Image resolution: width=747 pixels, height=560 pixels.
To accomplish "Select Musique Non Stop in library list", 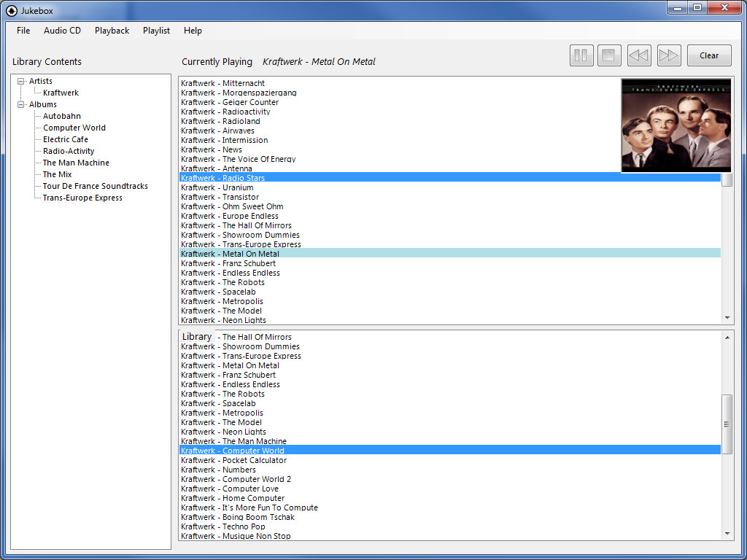I will (236, 536).
